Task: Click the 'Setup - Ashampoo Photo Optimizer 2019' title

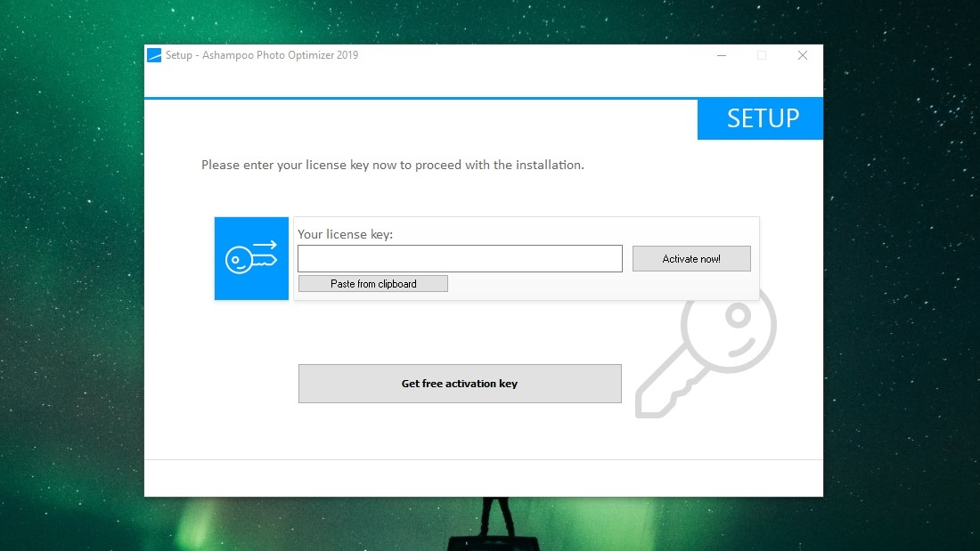Action: (262, 55)
